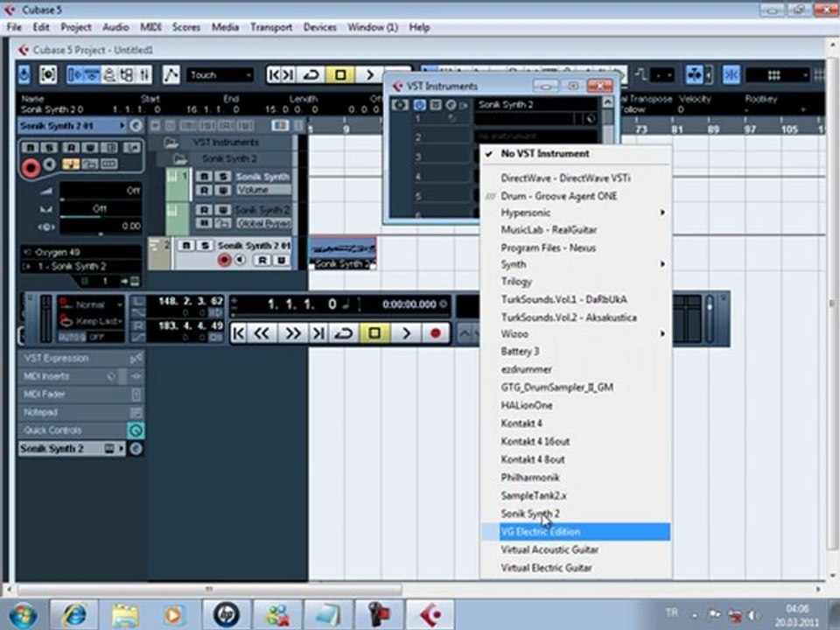Collapse the VST Instruments folder track

pyautogui.click(x=171, y=143)
